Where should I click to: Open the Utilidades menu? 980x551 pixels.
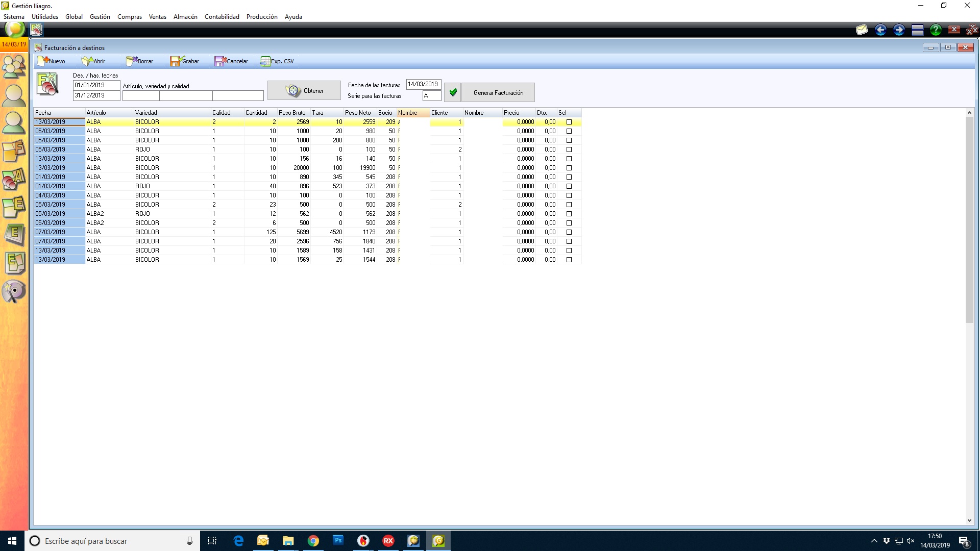[45, 17]
